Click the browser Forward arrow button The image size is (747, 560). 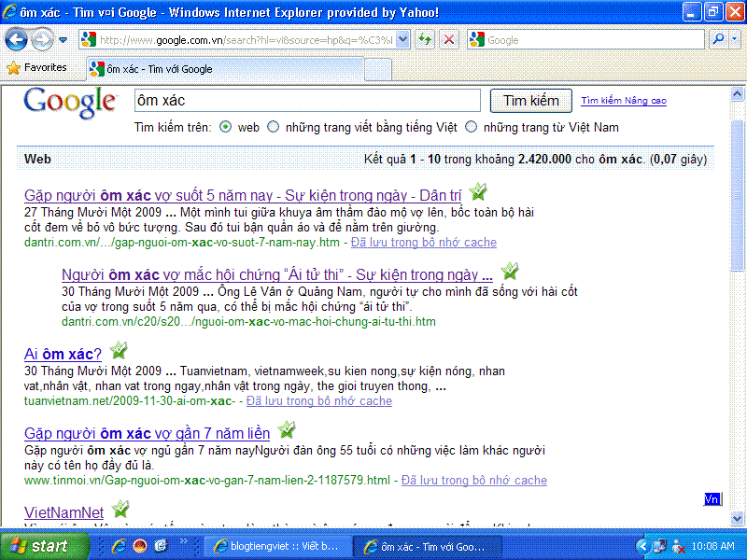[x=42, y=39]
